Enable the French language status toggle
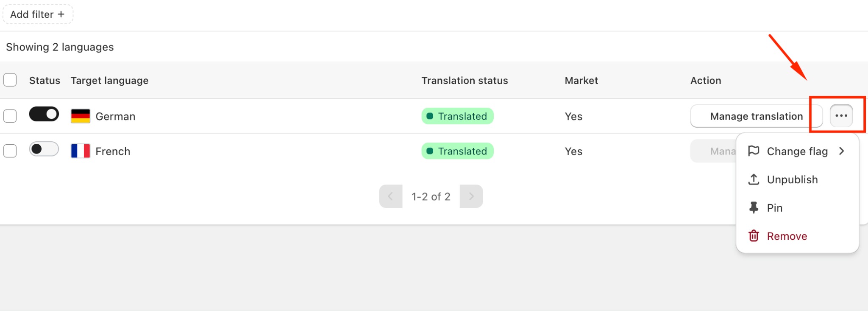Screen dimensions: 868x311 coord(44,149)
